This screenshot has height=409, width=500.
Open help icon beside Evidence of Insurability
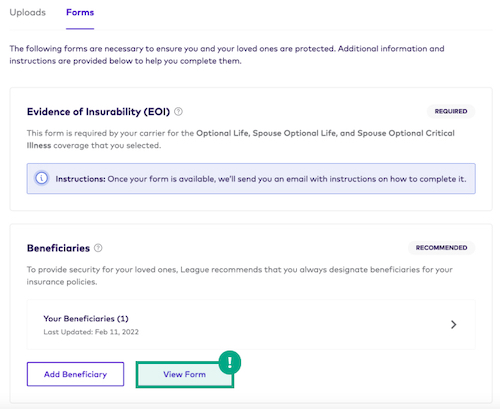[179, 111]
